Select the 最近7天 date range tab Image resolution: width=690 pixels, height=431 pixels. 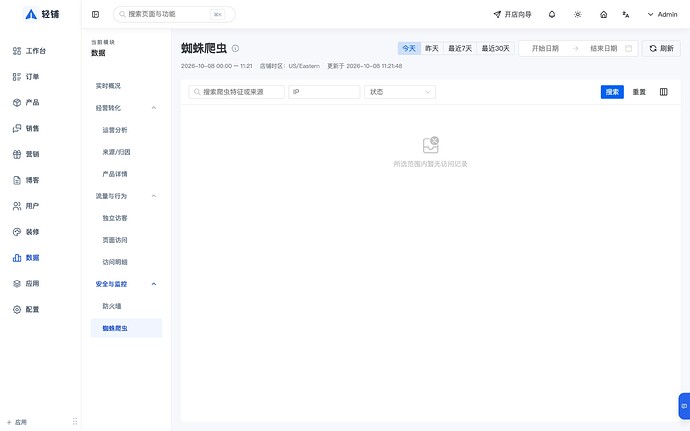(x=460, y=48)
